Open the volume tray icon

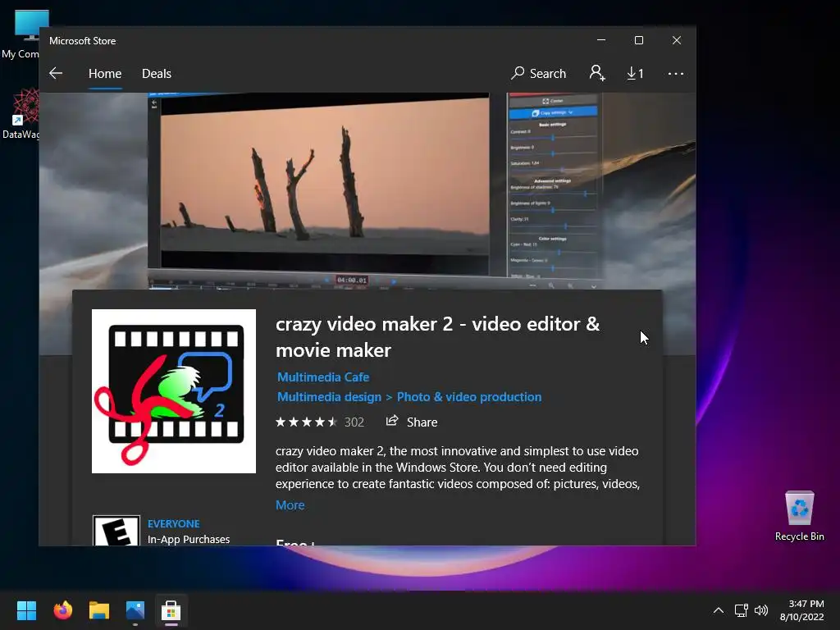coord(761,610)
